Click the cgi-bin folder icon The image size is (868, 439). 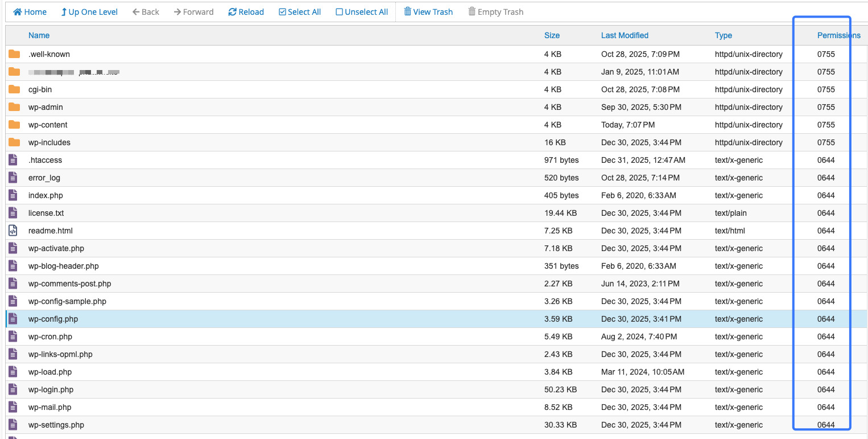(x=14, y=89)
